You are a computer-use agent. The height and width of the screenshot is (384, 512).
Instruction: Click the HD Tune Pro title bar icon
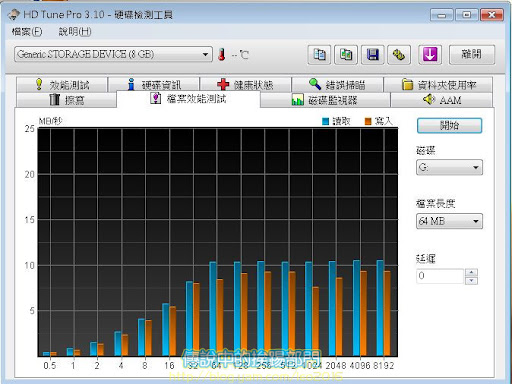click(14, 14)
